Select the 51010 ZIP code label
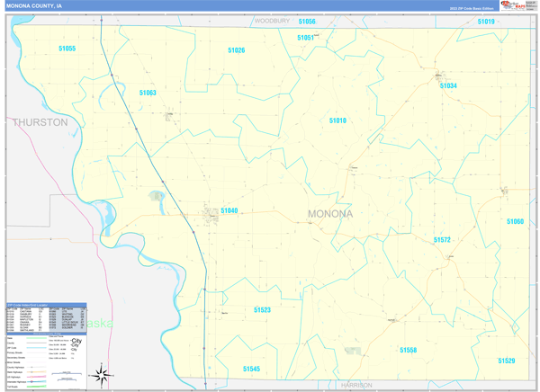Image resolution: width=540 pixels, height=392 pixels. tap(337, 120)
